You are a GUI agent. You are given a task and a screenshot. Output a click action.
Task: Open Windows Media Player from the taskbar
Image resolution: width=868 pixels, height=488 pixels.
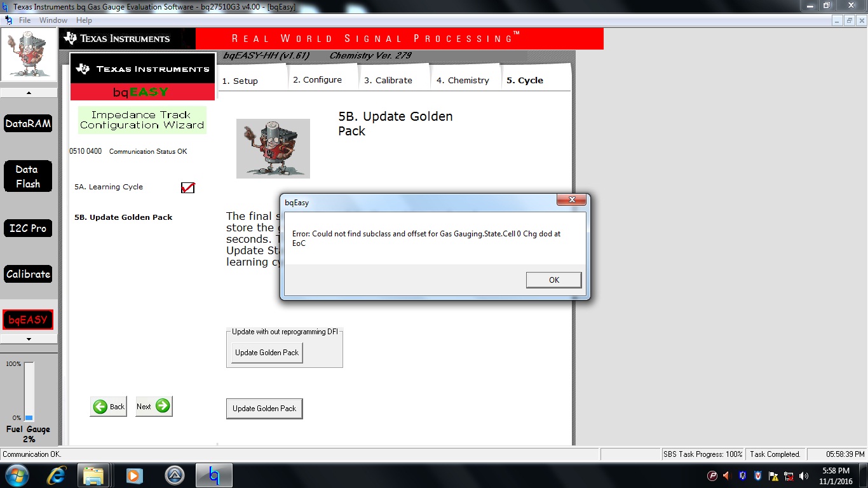(x=133, y=475)
